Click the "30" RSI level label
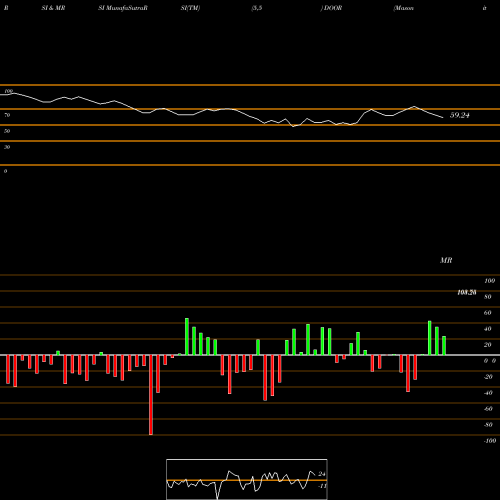 coord(7,147)
